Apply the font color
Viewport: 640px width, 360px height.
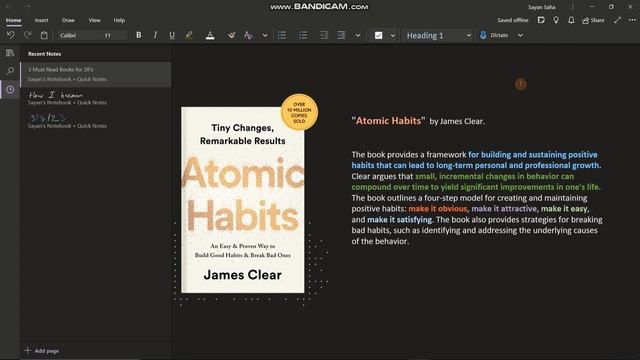(x=210, y=35)
